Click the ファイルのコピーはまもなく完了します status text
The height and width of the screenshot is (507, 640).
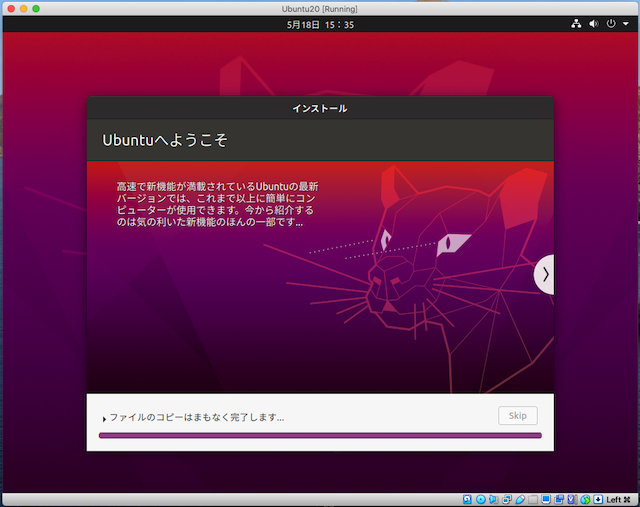pos(197,417)
